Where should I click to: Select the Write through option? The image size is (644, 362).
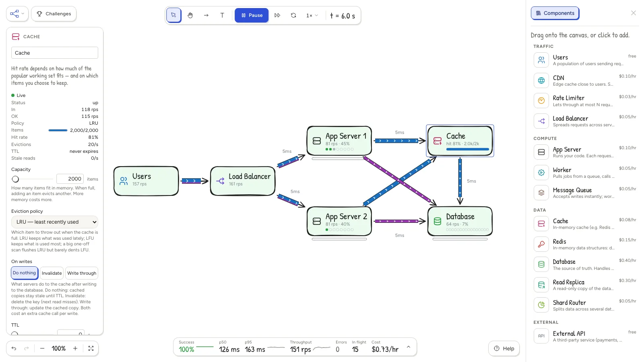click(82, 273)
